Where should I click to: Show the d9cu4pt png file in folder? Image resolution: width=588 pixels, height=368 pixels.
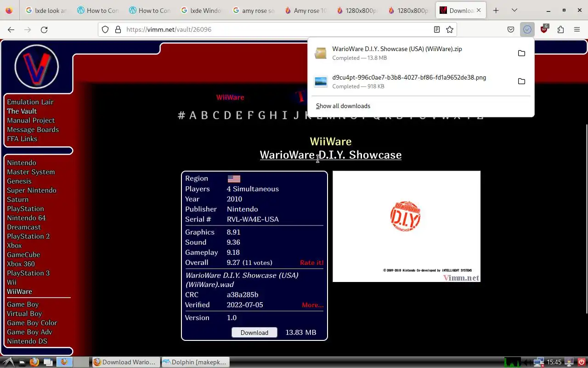(521, 81)
